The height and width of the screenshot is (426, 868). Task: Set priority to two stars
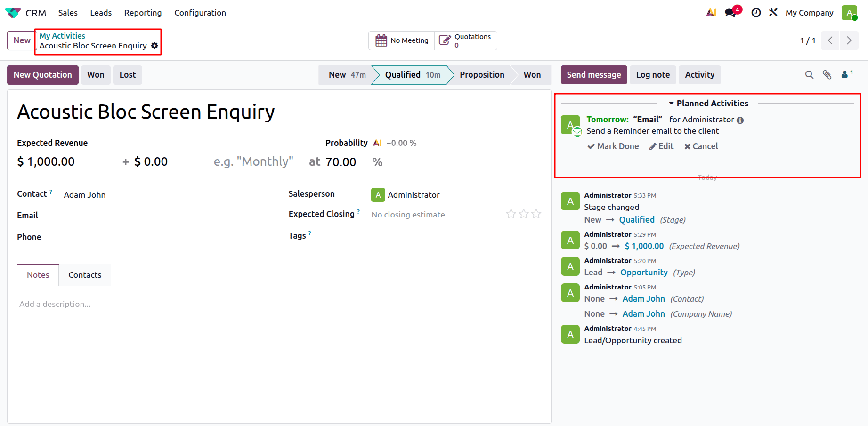[524, 214]
